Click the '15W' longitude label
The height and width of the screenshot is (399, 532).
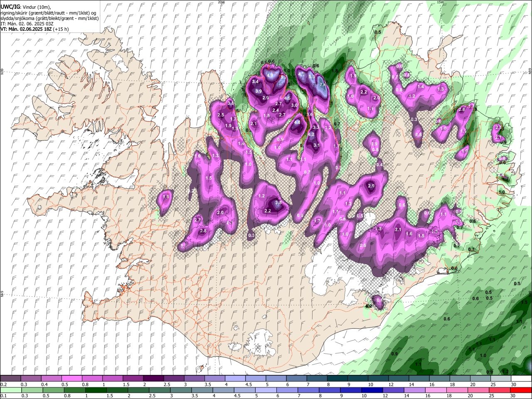[440, 2]
